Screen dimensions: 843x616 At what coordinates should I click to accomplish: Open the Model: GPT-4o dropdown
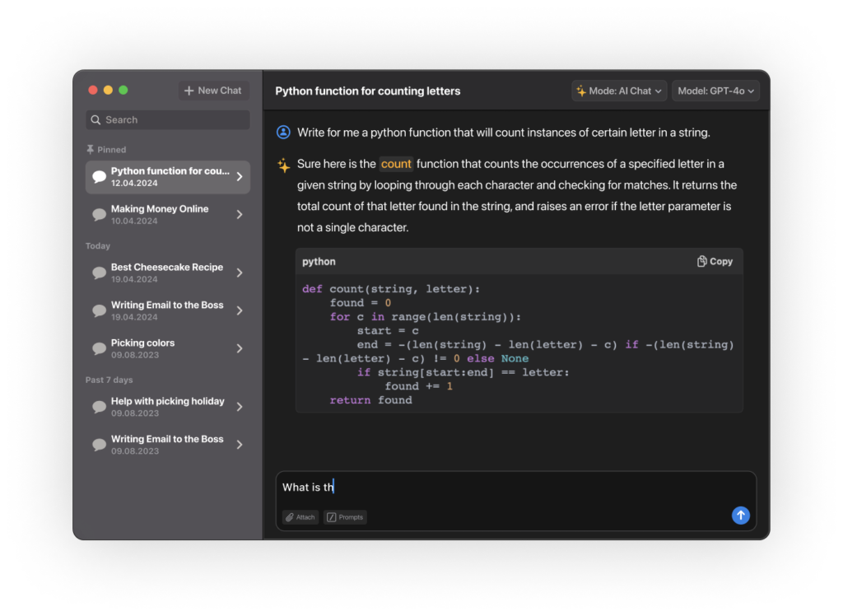[715, 91]
